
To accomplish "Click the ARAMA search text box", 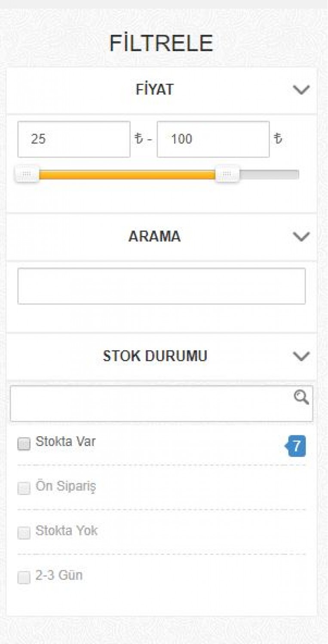I will (x=162, y=286).
